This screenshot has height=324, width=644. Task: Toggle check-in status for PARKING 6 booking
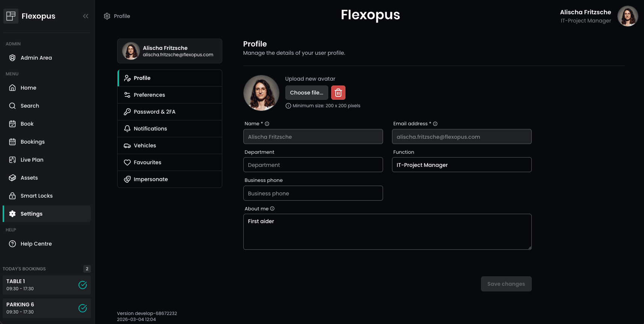pyautogui.click(x=83, y=308)
